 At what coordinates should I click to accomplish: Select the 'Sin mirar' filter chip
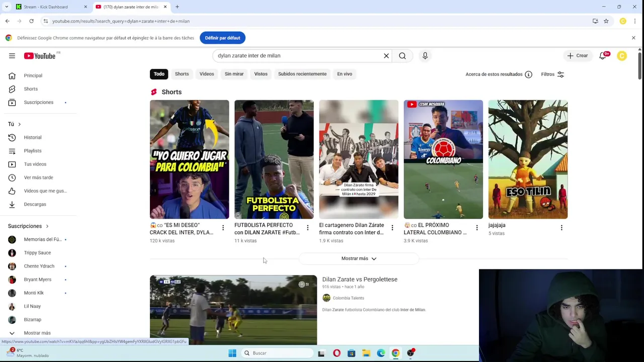tap(234, 74)
